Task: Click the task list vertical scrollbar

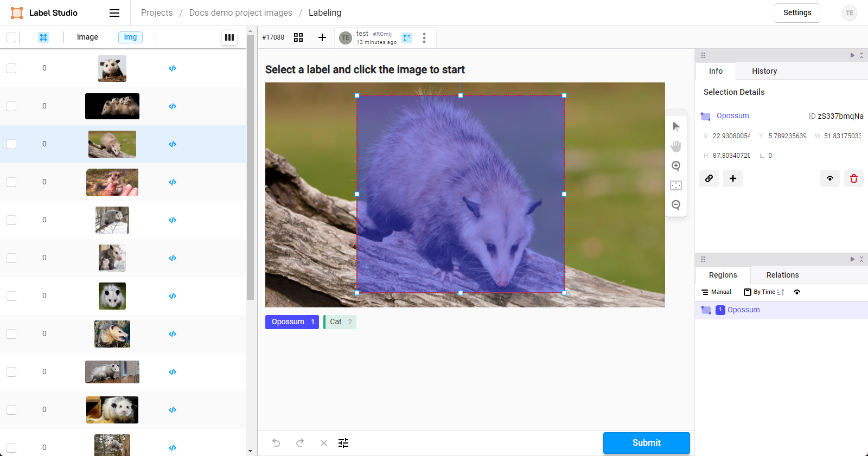Action: pyautogui.click(x=250, y=168)
